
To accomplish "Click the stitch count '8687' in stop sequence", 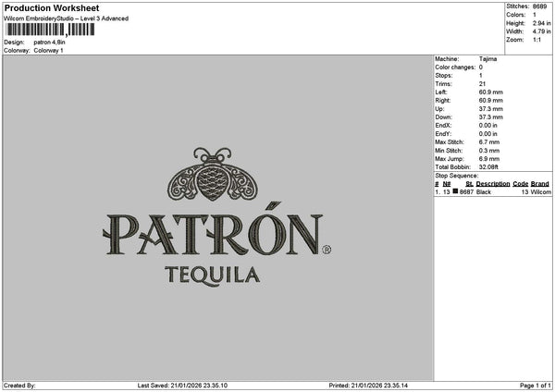I will click(466, 191).
